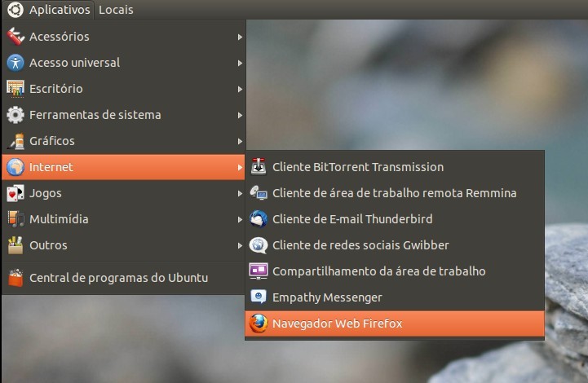Click the Ubuntu logo in top panel
Viewport: 588px width, 383px height.
click(x=15, y=10)
